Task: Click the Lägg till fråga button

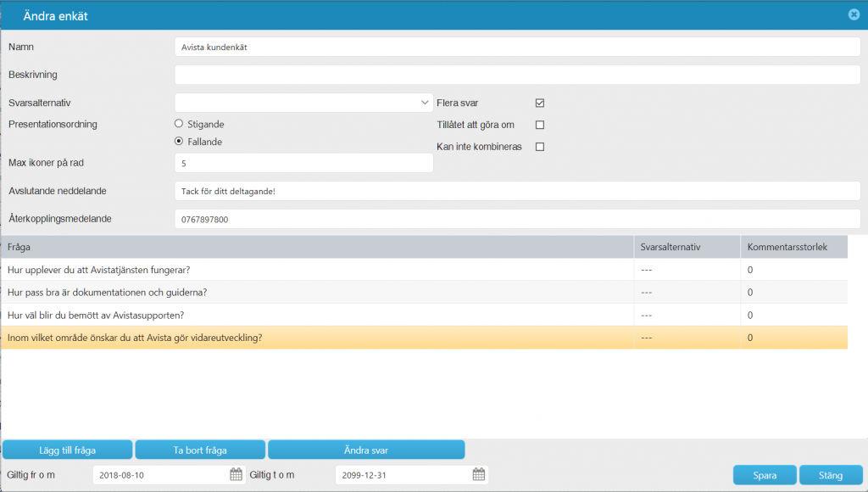Action: 68,450
